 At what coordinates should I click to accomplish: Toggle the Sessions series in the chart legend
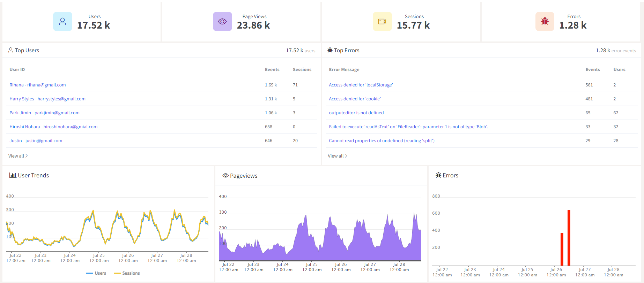pos(127,273)
